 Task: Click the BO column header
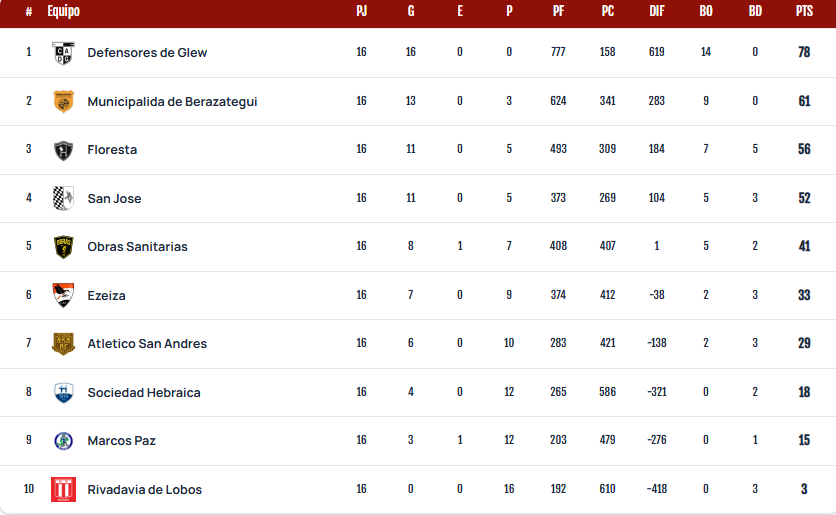(x=706, y=11)
